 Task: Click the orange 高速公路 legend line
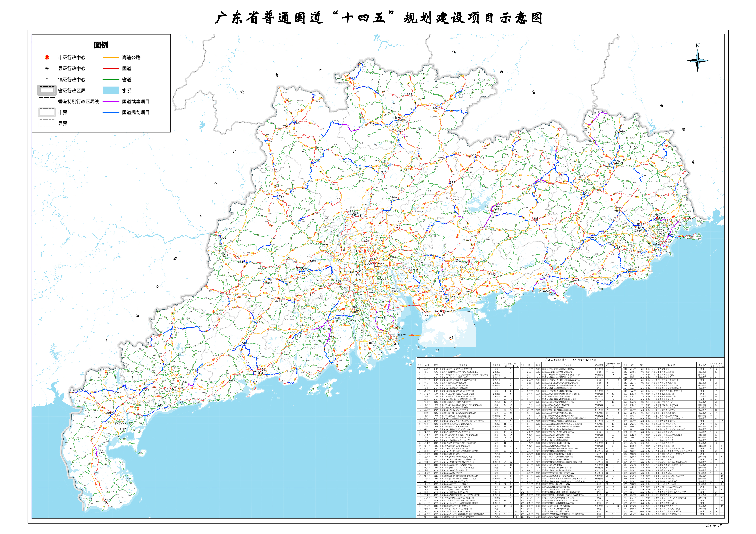pos(111,58)
